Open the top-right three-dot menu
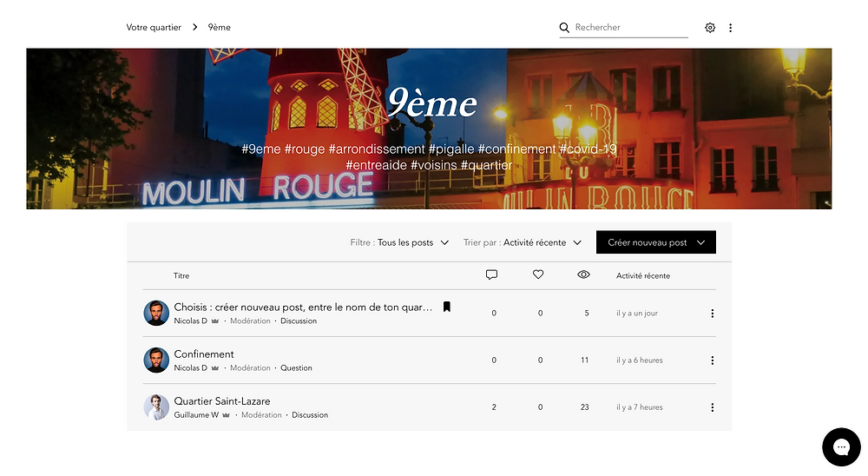The width and height of the screenshot is (868, 476). coord(731,27)
